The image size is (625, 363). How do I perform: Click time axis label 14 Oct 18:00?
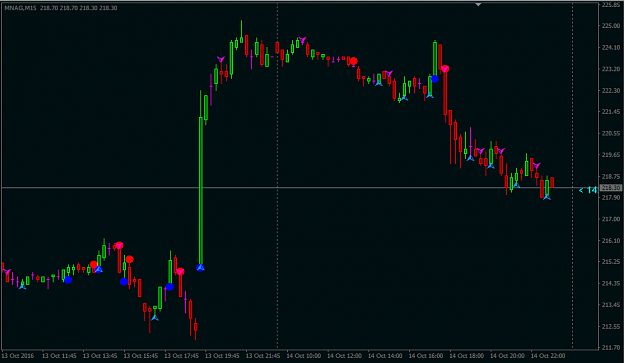pyautogui.click(x=466, y=355)
